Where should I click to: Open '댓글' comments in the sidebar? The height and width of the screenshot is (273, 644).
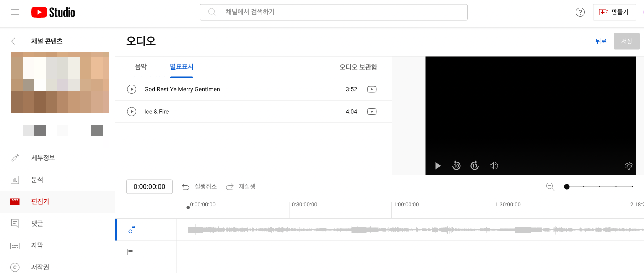[57, 223]
